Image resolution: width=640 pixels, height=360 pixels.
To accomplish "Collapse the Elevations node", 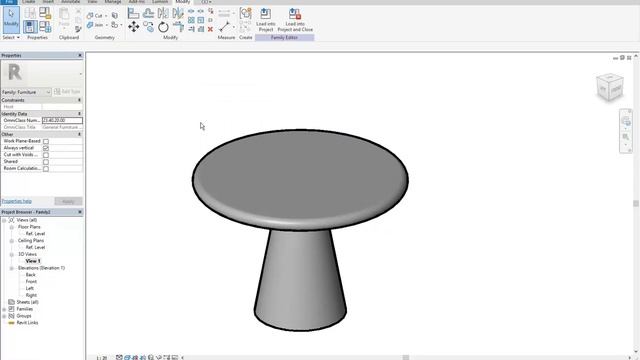I will coord(12,268).
